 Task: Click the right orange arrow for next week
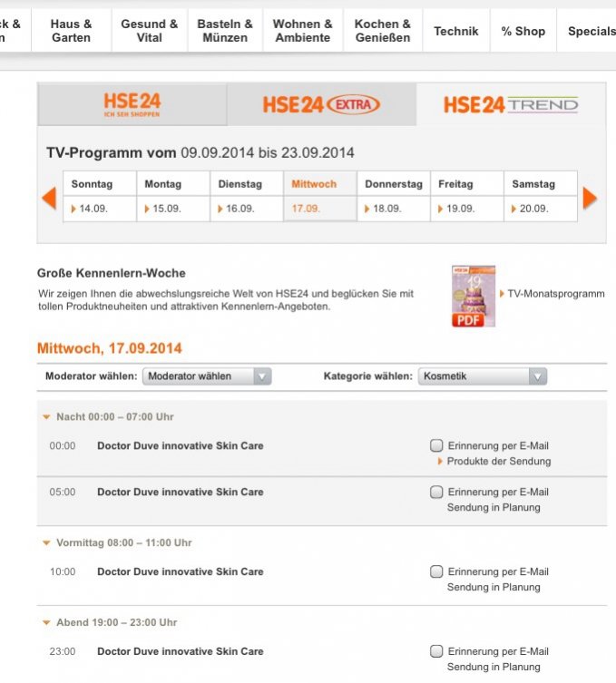(590, 198)
